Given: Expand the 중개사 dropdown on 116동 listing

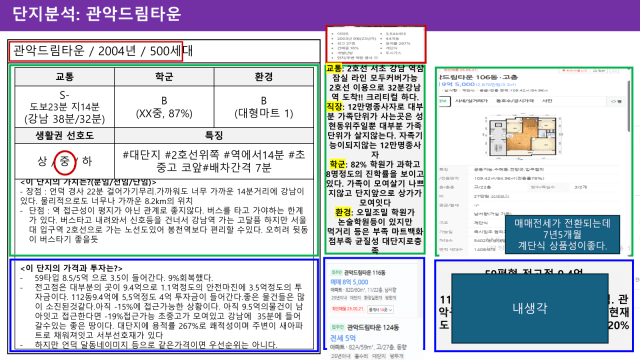Looking at the screenshot, I should (x=380, y=310).
